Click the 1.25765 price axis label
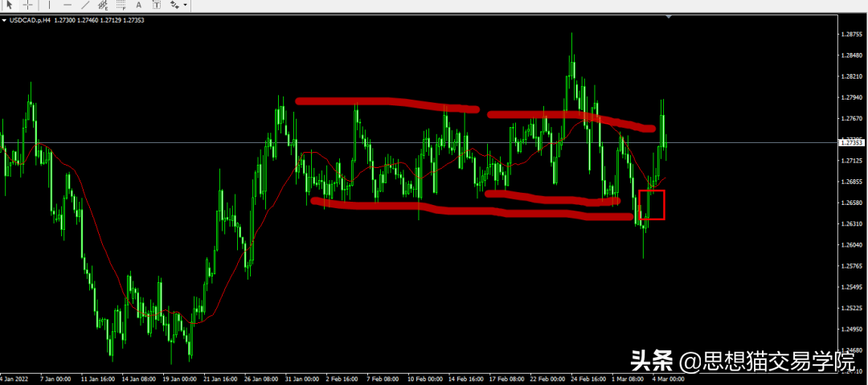The height and width of the screenshot is (385, 868). point(851,267)
